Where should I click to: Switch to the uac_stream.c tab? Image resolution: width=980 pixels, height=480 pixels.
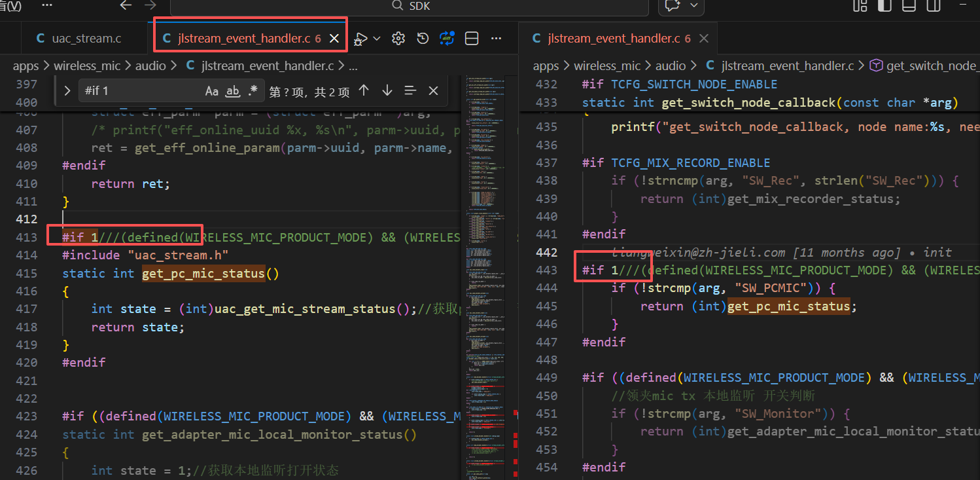pyautogui.click(x=79, y=39)
